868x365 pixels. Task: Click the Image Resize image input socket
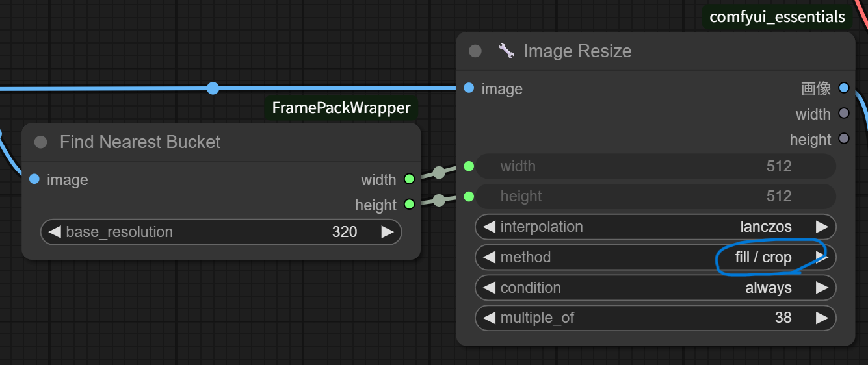469,88
